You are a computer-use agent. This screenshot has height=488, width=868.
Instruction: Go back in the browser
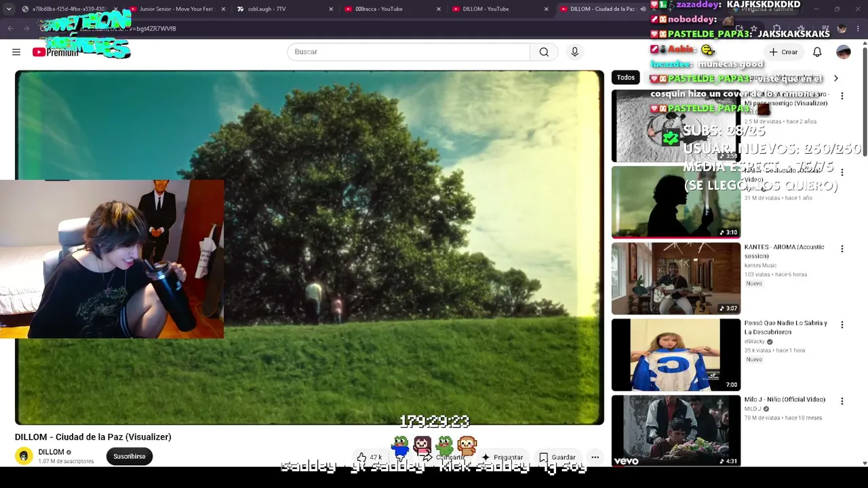(10, 28)
